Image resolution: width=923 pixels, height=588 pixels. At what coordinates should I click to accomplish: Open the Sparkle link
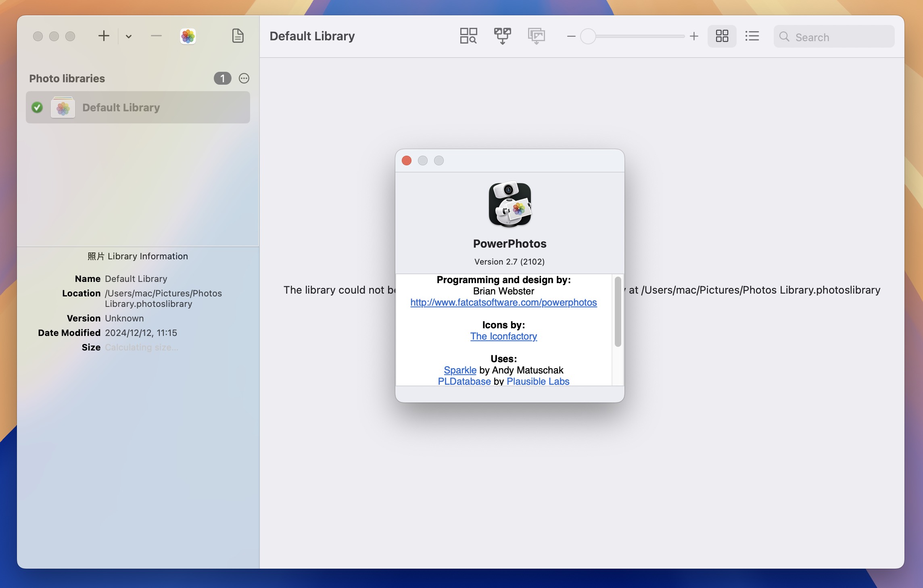pos(460,370)
